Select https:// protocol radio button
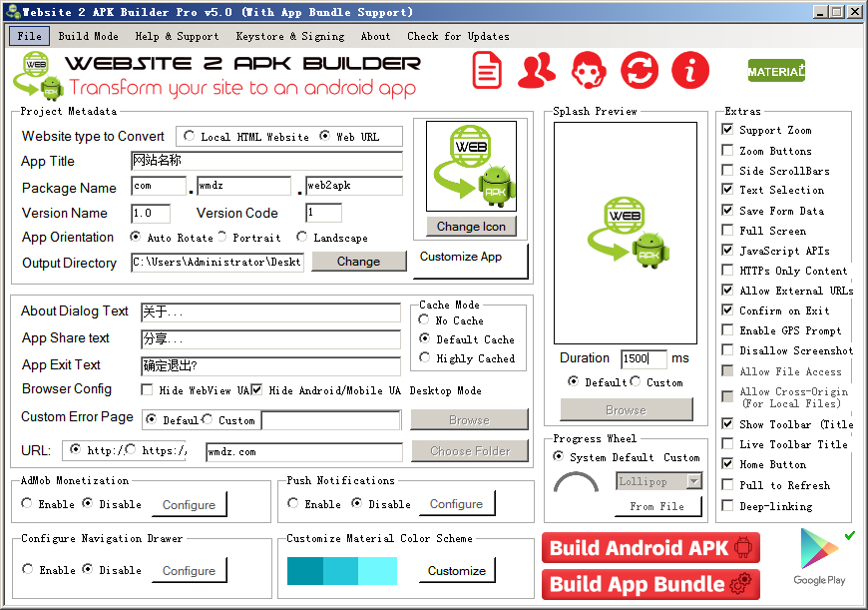Viewport: 868px width, 610px height. pyautogui.click(x=131, y=449)
